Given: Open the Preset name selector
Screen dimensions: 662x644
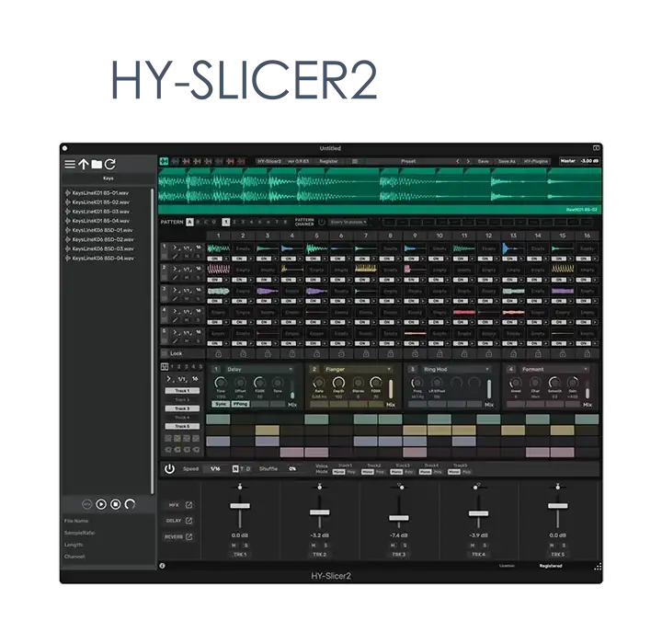Looking at the screenshot, I should 408,161.
